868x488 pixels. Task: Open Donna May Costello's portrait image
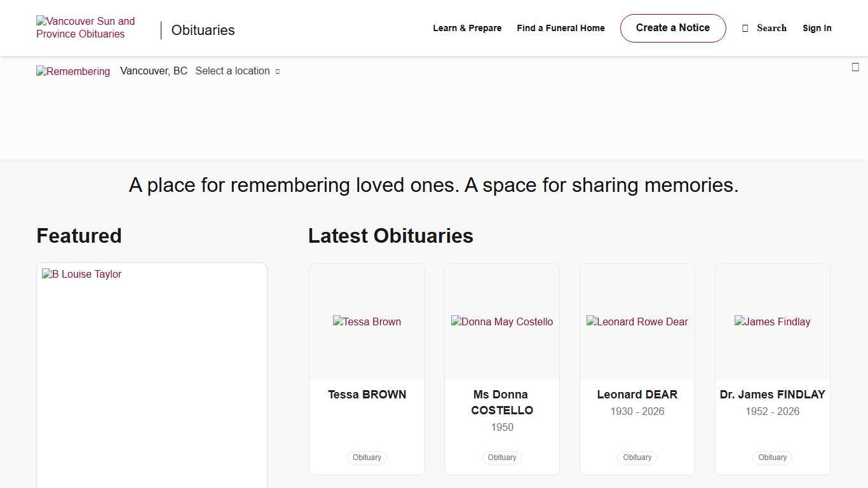502,322
